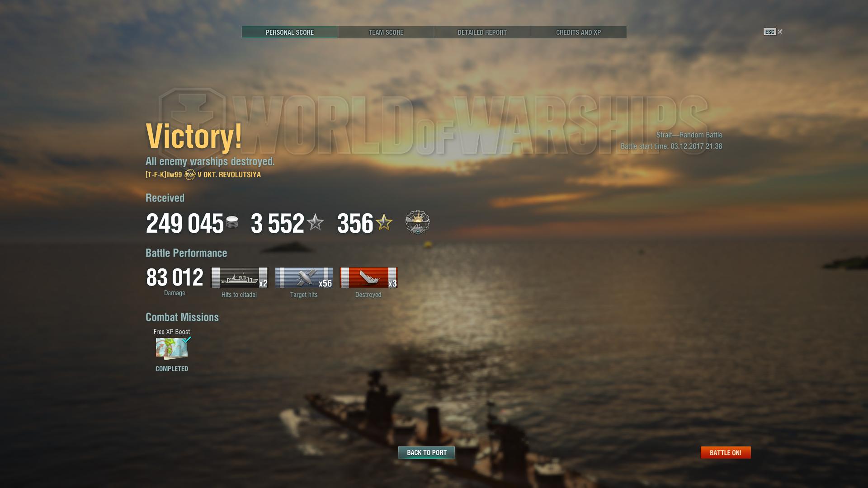Viewport: 868px width, 488px height.
Task: Click the Destroyed ships ribbon icon
Action: [x=368, y=277]
